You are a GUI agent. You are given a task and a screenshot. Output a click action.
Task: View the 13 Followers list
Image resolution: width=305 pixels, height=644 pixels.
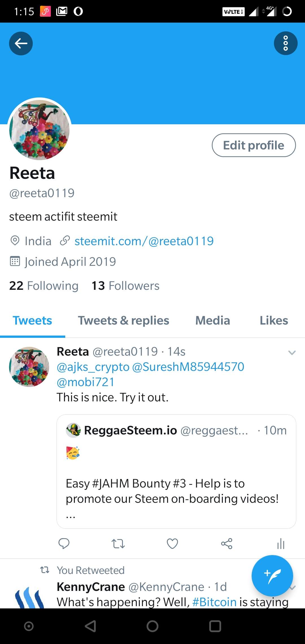[125, 286]
